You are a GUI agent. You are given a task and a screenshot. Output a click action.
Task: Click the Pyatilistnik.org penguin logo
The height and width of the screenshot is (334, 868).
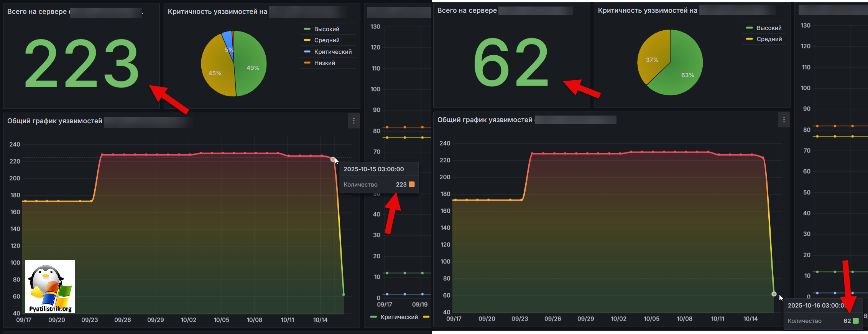point(50,286)
